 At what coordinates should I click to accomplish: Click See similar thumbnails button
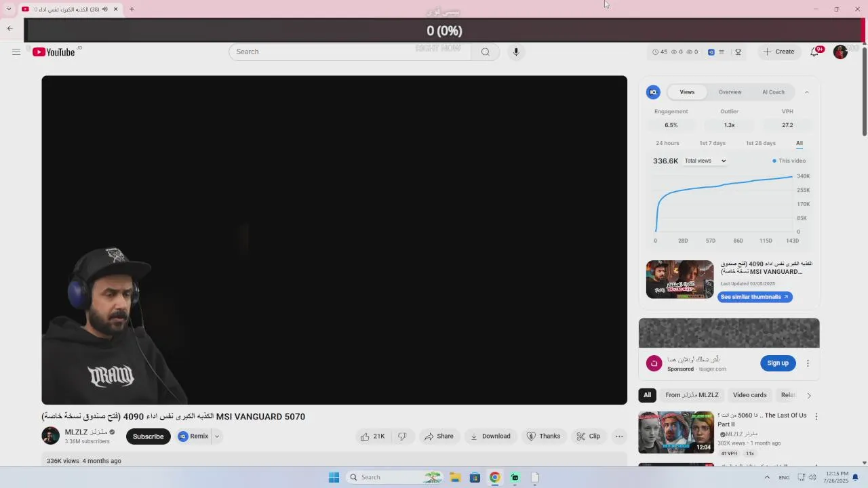pyautogui.click(x=755, y=297)
